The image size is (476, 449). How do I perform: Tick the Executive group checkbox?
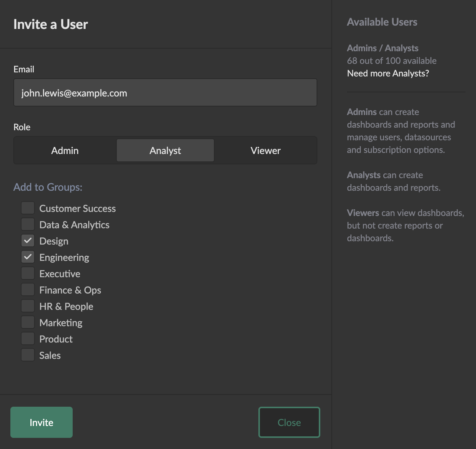click(x=28, y=273)
